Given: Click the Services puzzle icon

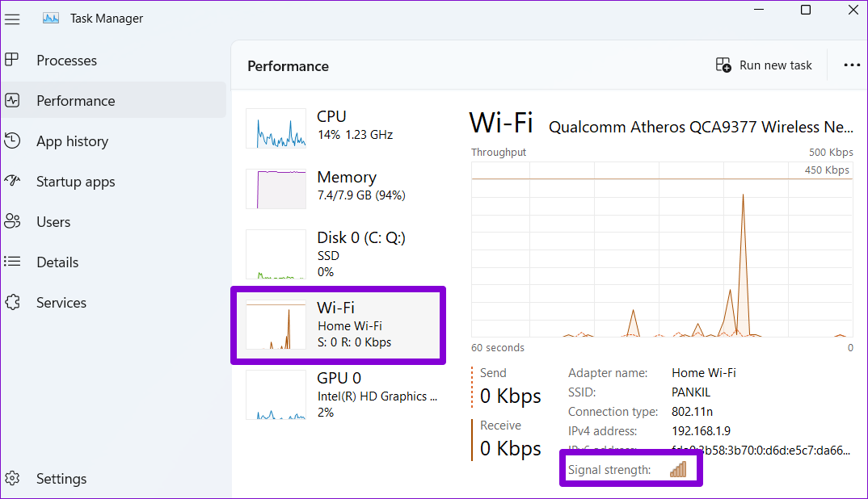Looking at the screenshot, I should click(12, 302).
